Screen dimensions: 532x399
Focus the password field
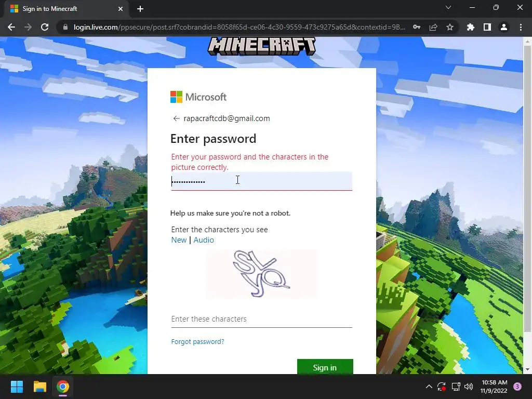262,181
